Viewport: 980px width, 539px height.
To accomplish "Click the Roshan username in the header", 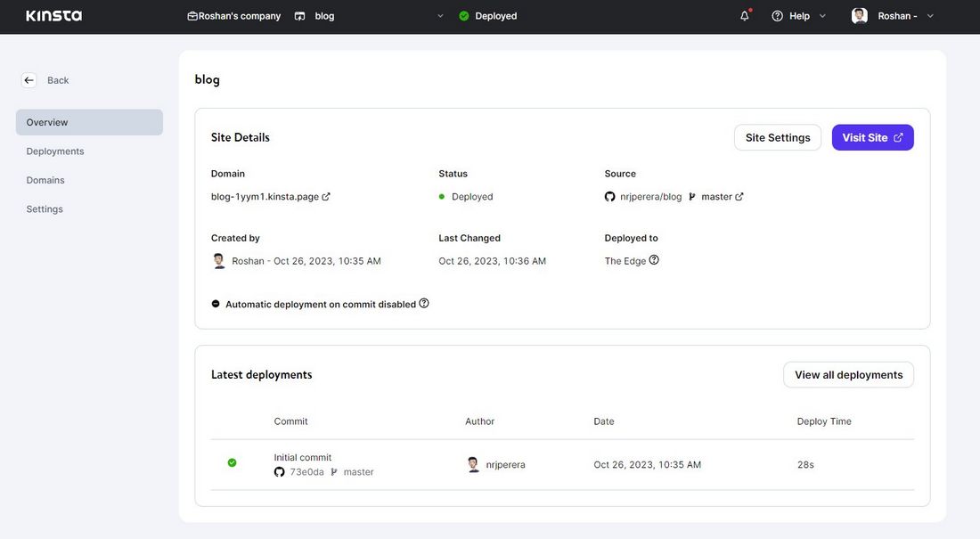I will [897, 16].
